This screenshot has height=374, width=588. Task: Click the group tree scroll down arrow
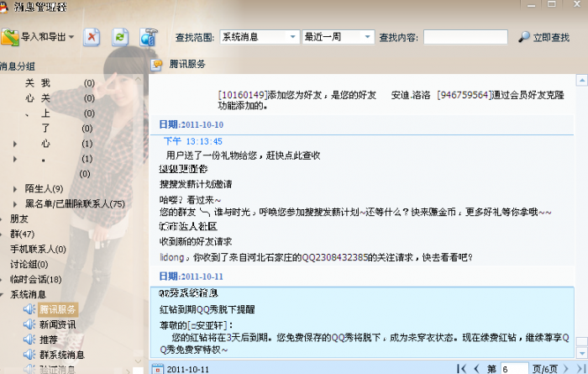click(x=138, y=361)
